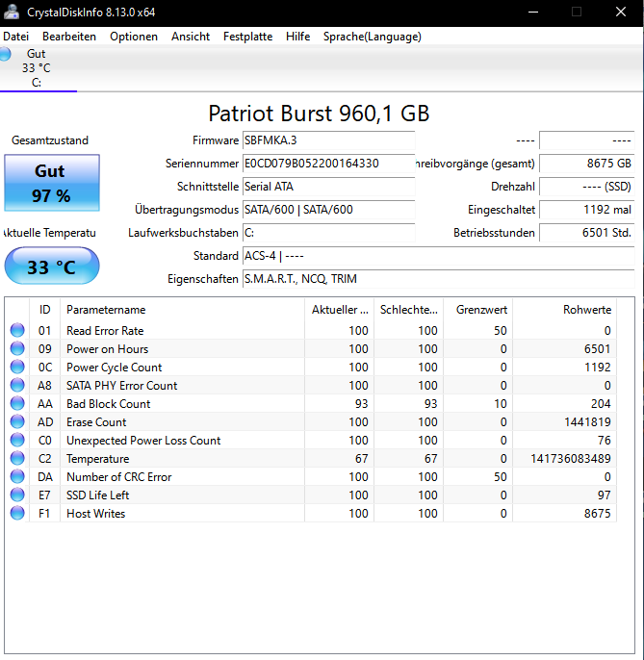Click status orb of SSD Life Left row
This screenshot has height=660, width=644.
(x=17, y=495)
